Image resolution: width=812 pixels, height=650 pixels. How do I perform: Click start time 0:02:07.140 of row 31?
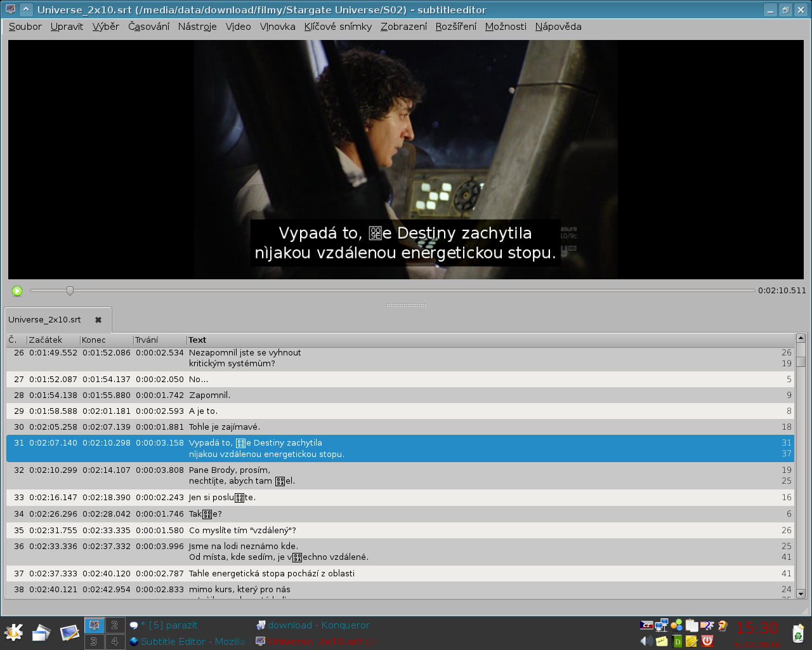(53, 443)
